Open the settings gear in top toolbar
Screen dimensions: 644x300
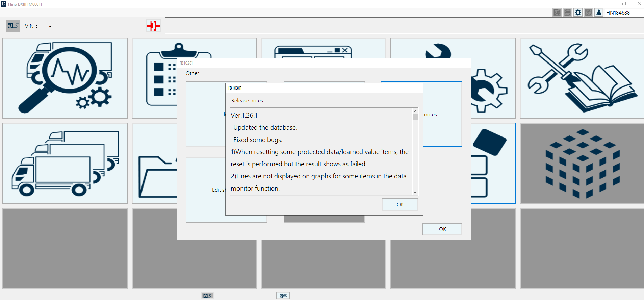click(578, 12)
